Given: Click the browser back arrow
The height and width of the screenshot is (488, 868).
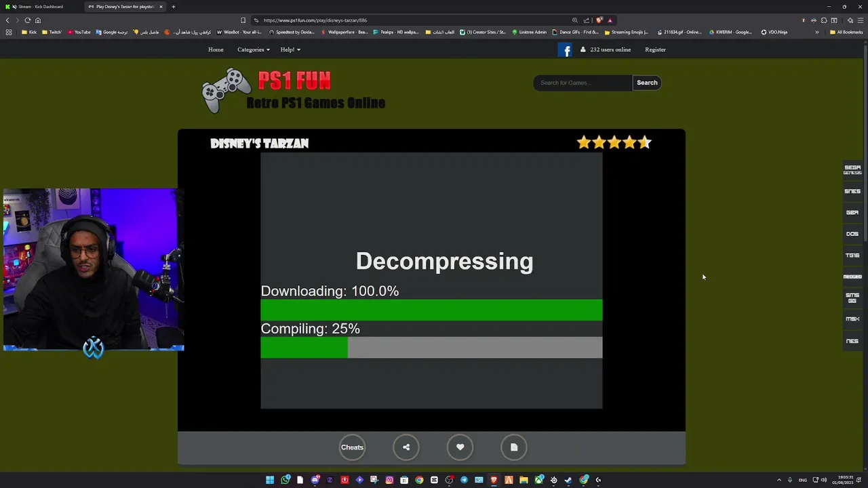Looking at the screenshot, I should pyautogui.click(x=7, y=20).
